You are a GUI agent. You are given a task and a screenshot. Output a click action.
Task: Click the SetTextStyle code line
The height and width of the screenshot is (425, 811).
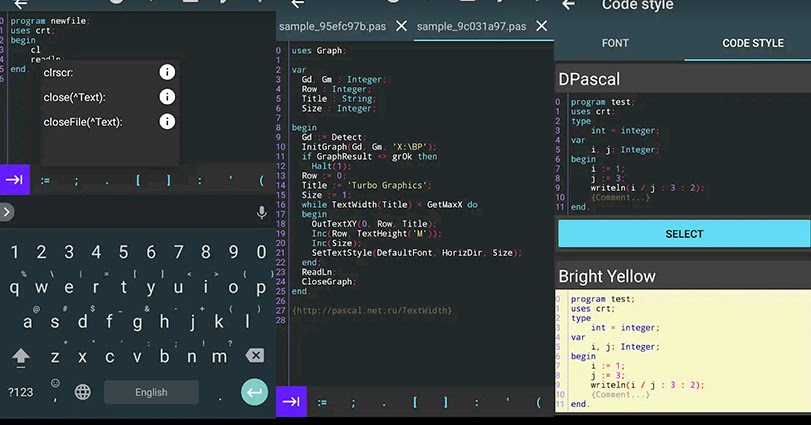point(416,253)
